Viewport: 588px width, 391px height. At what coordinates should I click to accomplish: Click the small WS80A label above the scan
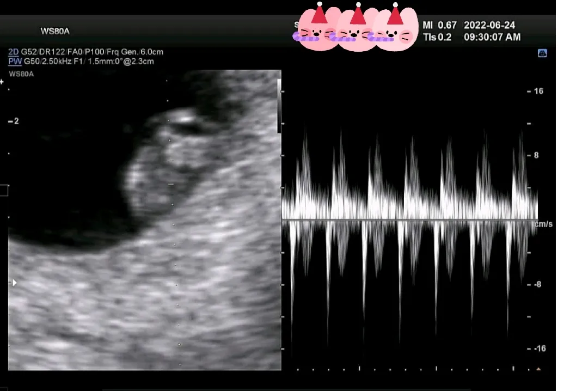[x=21, y=74]
